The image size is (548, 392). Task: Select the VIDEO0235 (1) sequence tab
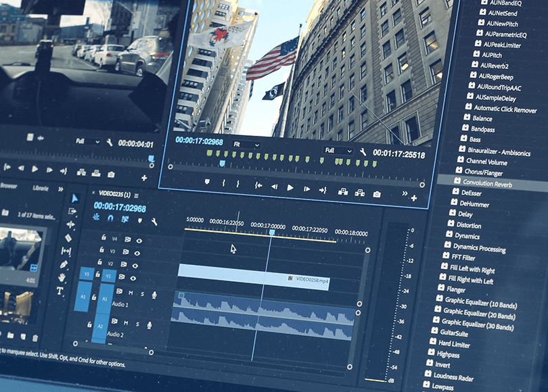pyautogui.click(x=114, y=194)
